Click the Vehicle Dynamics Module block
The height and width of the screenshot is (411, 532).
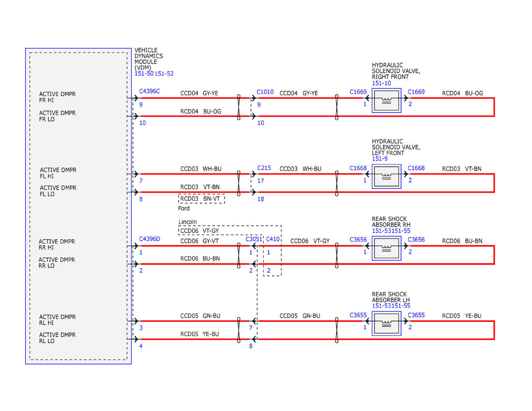tap(78, 206)
